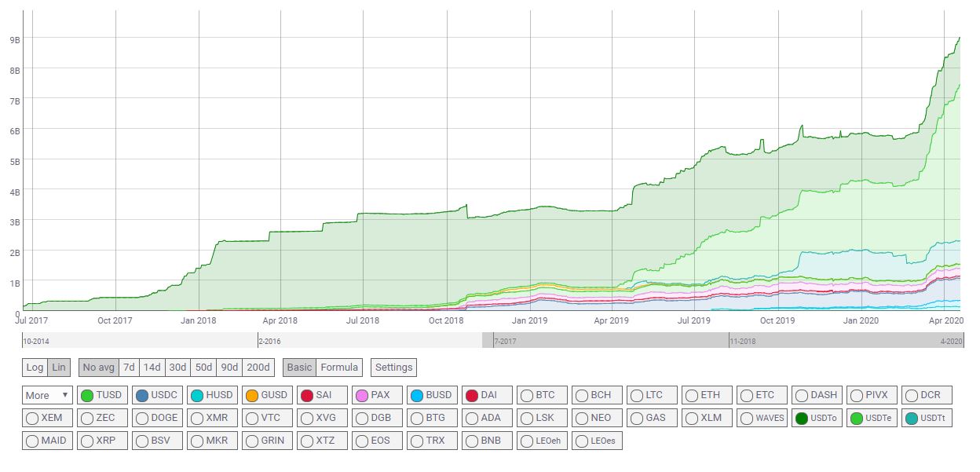Enable the ETH coin series
This screenshot has height=472, width=980.
692,396
